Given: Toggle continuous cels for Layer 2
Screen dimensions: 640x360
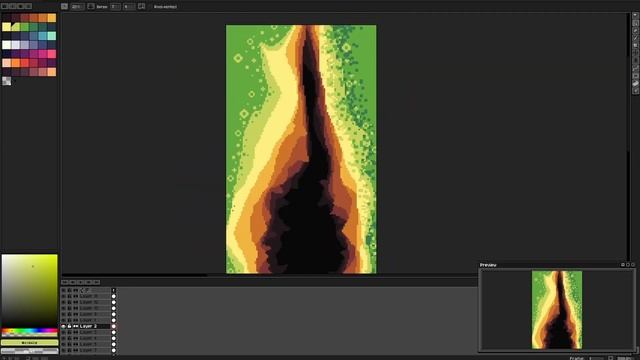Looking at the screenshot, I should tap(76, 326).
